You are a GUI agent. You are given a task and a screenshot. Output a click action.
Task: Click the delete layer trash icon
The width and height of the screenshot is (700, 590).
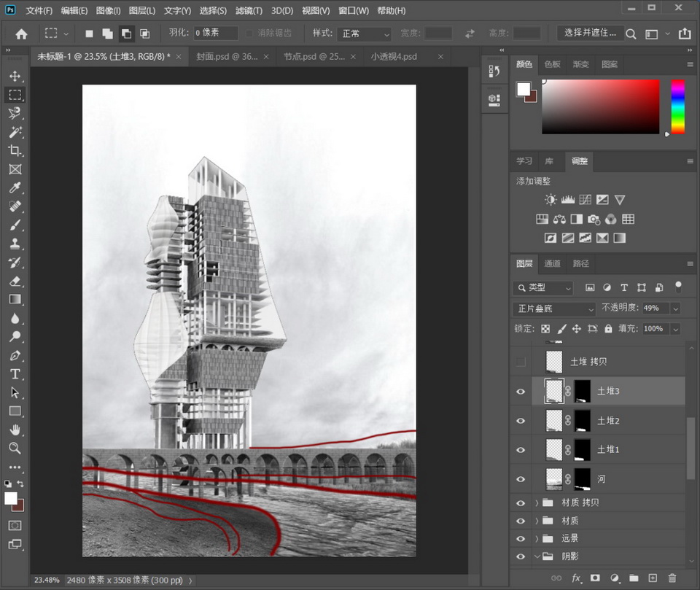pyautogui.click(x=672, y=578)
